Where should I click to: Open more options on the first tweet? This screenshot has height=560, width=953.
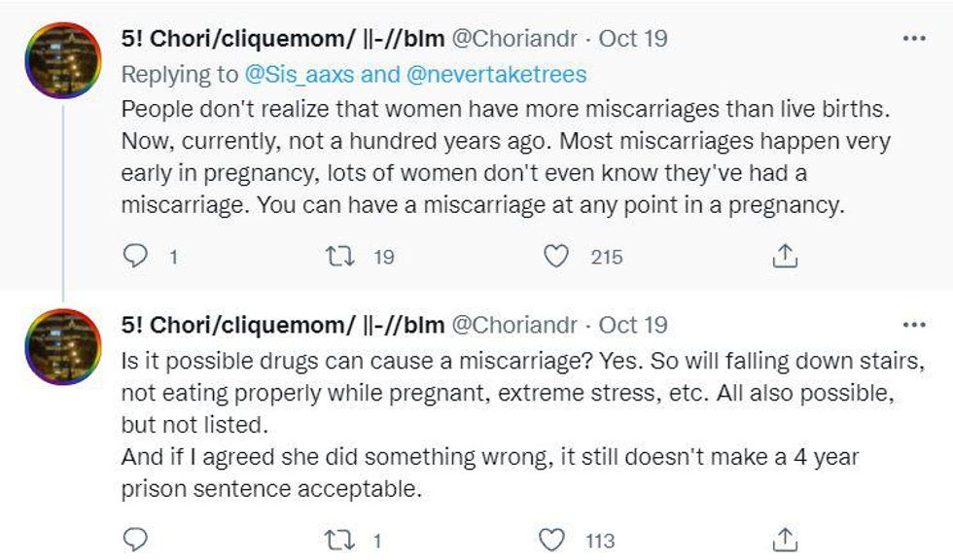[914, 39]
